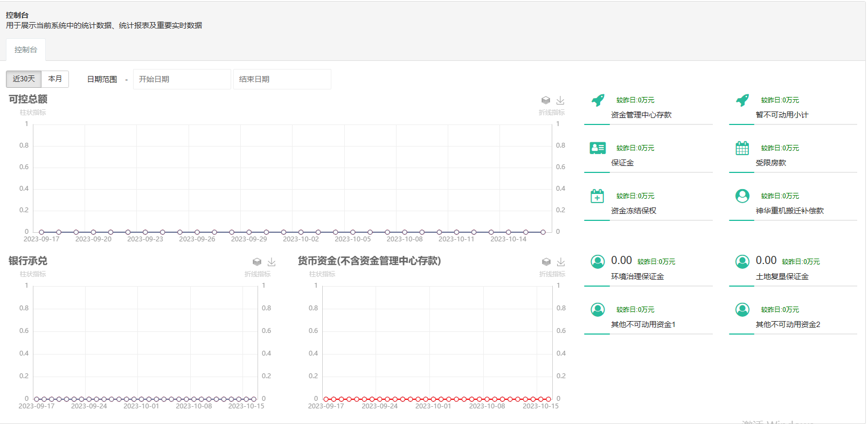868x424 pixels.
Task: Open data view icon for 银行承兑 chart
Action: pos(257,262)
